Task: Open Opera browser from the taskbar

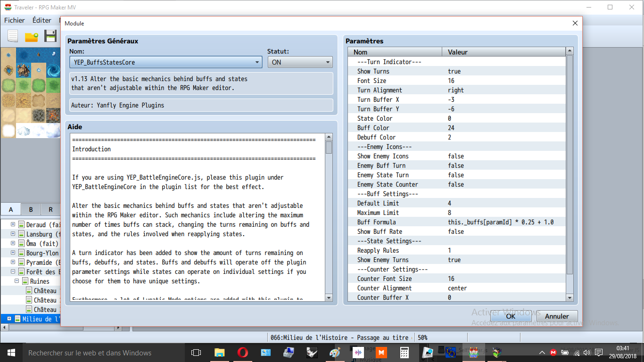Action: coord(243,352)
